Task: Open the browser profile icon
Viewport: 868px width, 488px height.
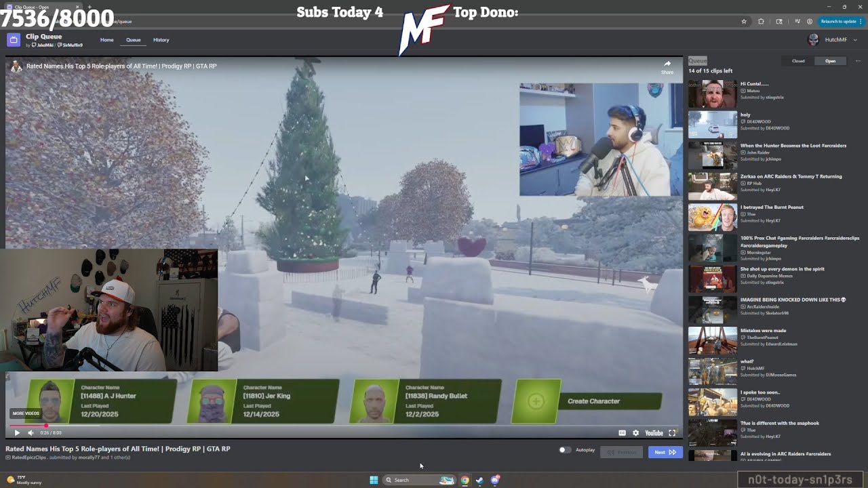Action: 810,22
